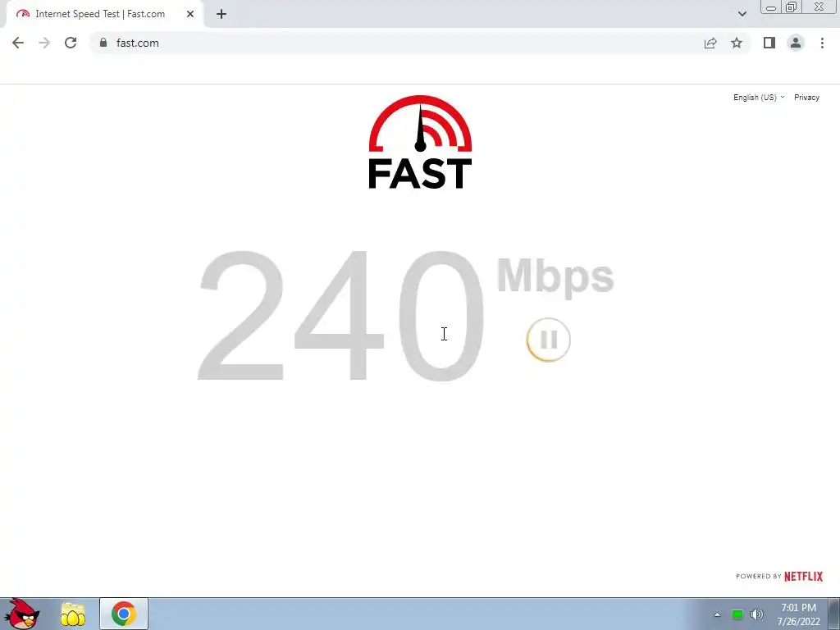Screen dimensions: 840x630
Task: View site info via the lock icon
Action: click(103, 43)
